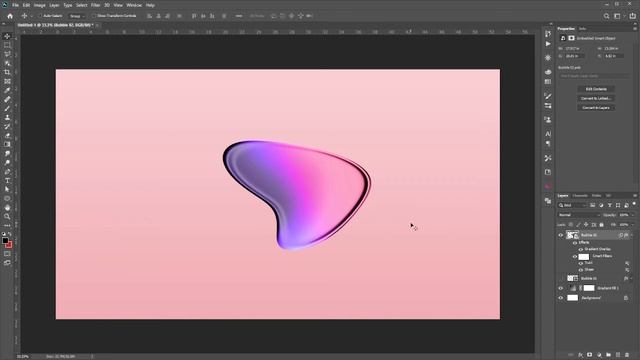This screenshot has width=640, height=360.
Task: Click lock all icon in Layers panel
Action: pyautogui.click(x=602, y=225)
